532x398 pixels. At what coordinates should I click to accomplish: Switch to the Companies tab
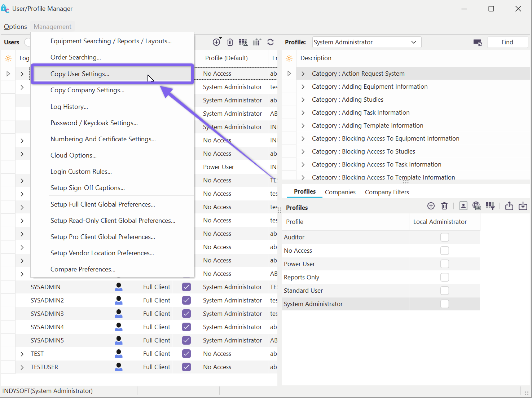click(x=340, y=192)
